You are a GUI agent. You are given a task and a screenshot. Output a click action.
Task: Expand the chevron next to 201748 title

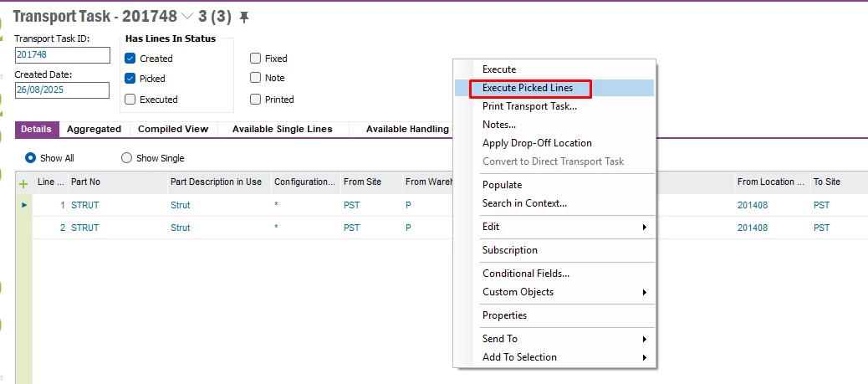pyautogui.click(x=187, y=17)
